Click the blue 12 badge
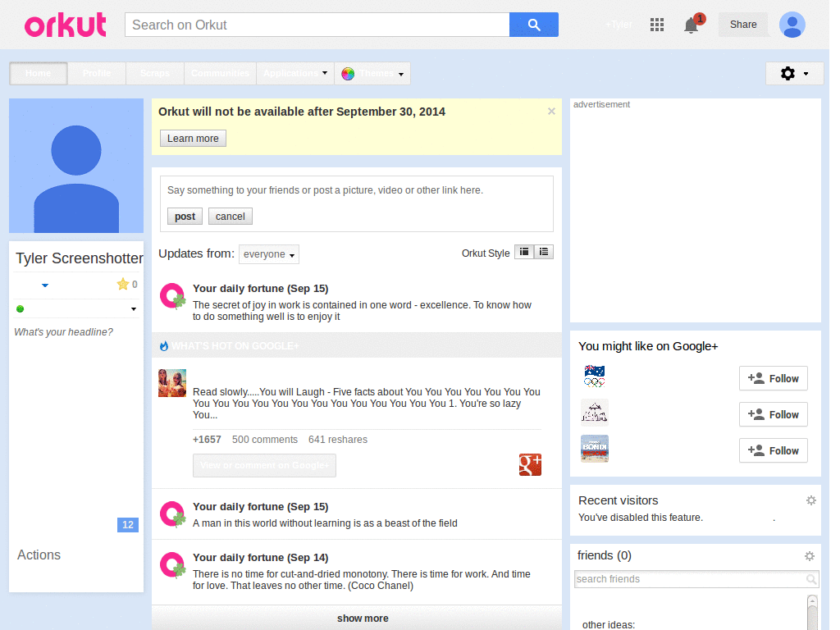840x630 pixels. (127, 525)
